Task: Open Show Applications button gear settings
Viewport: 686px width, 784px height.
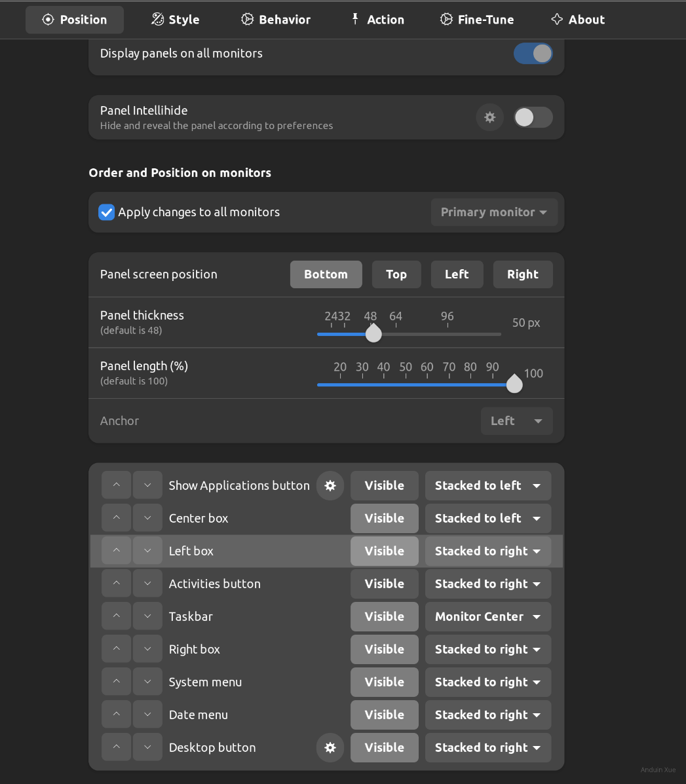Action: [x=330, y=486]
